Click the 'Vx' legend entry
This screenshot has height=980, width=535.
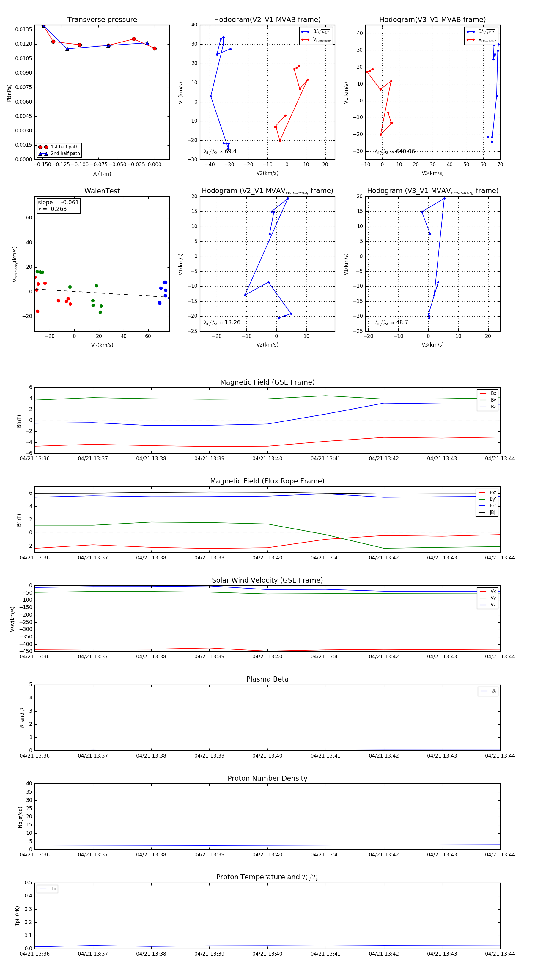coord(488,591)
